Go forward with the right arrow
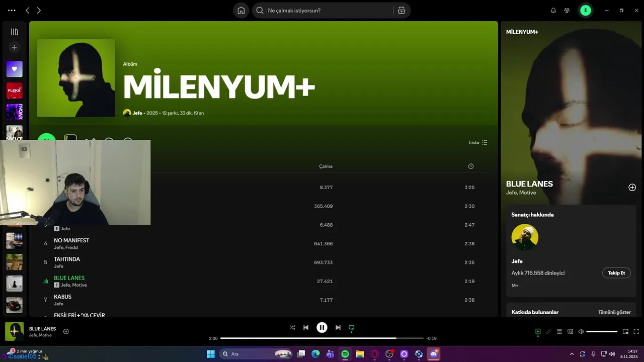 pos(39,11)
